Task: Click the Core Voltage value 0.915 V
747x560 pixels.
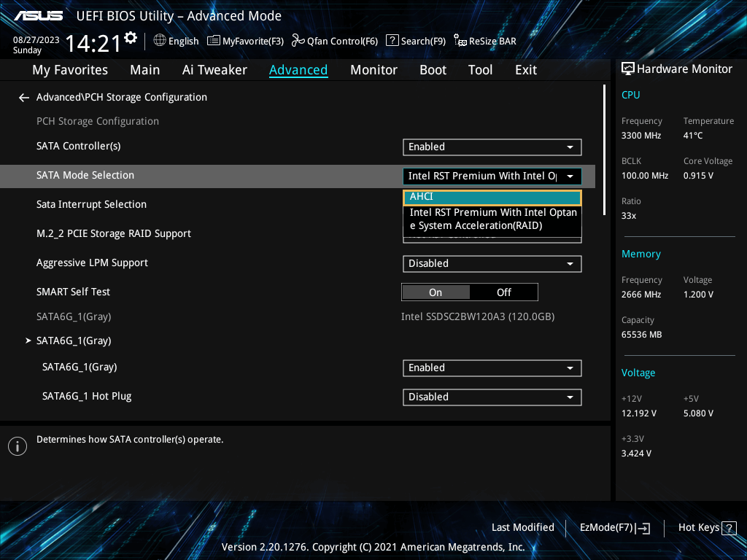Action: [x=698, y=176]
